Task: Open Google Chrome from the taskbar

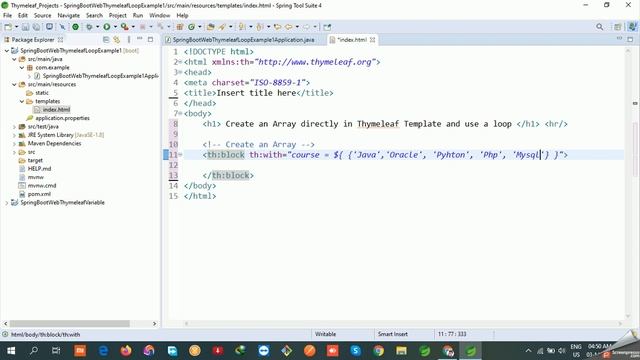Action: 378,351
